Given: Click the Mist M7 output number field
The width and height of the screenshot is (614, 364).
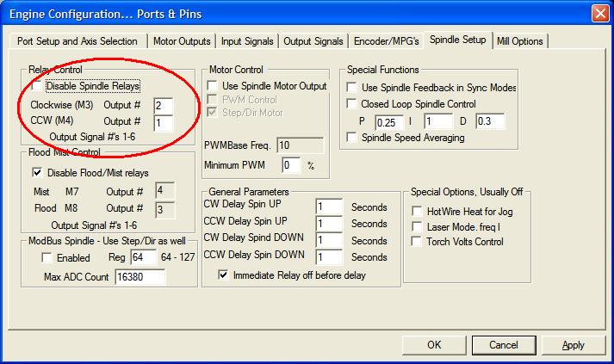Looking at the screenshot, I should click(164, 191).
